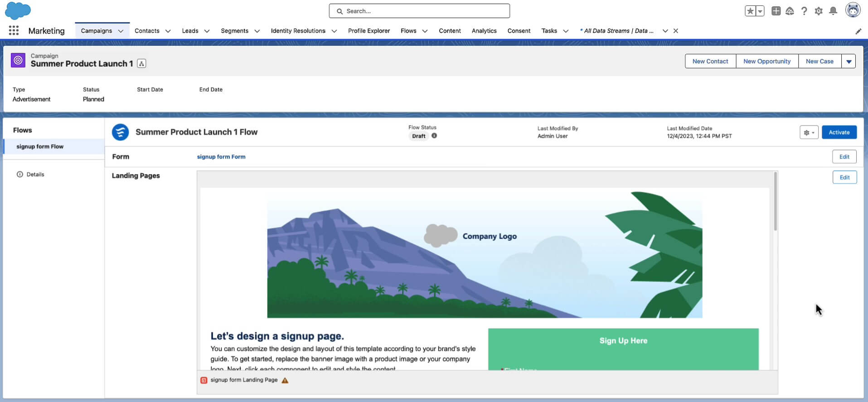Image resolution: width=868 pixels, height=402 pixels.
Task: Click the Salesforce cloud logo
Action: pyautogui.click(x=18, y=10)
